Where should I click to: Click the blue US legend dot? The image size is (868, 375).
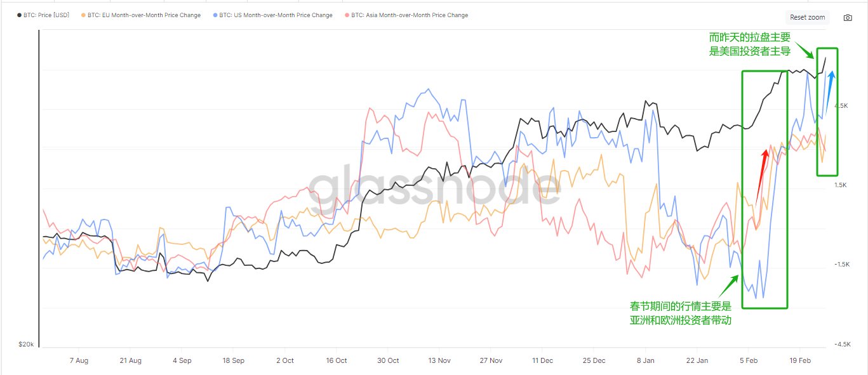point(215,15)
